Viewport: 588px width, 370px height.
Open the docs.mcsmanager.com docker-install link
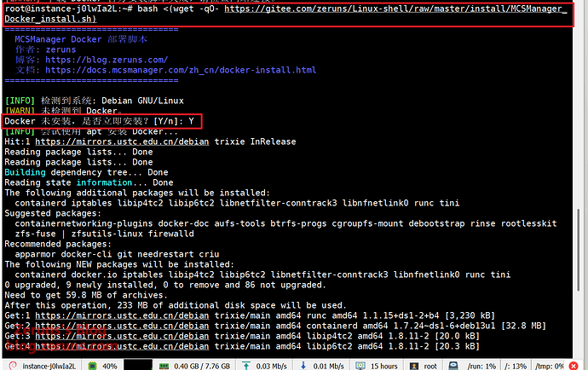pos(181,70)
